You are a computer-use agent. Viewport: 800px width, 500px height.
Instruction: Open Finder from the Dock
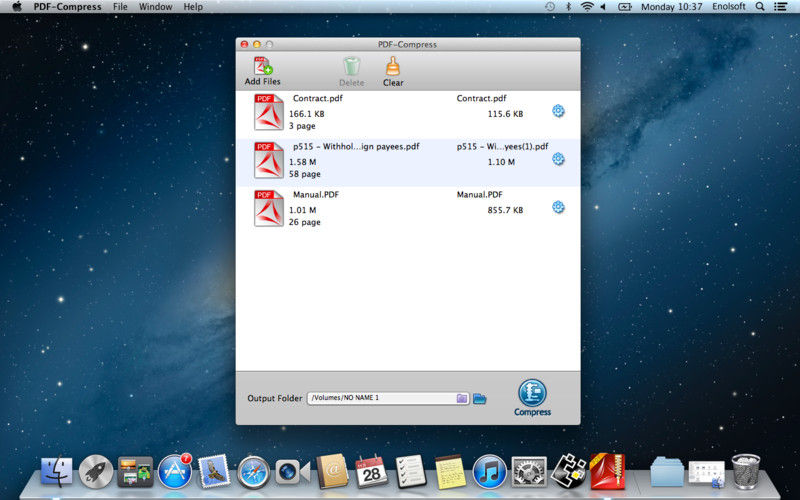pyautogui.click(x=57, y=471)
